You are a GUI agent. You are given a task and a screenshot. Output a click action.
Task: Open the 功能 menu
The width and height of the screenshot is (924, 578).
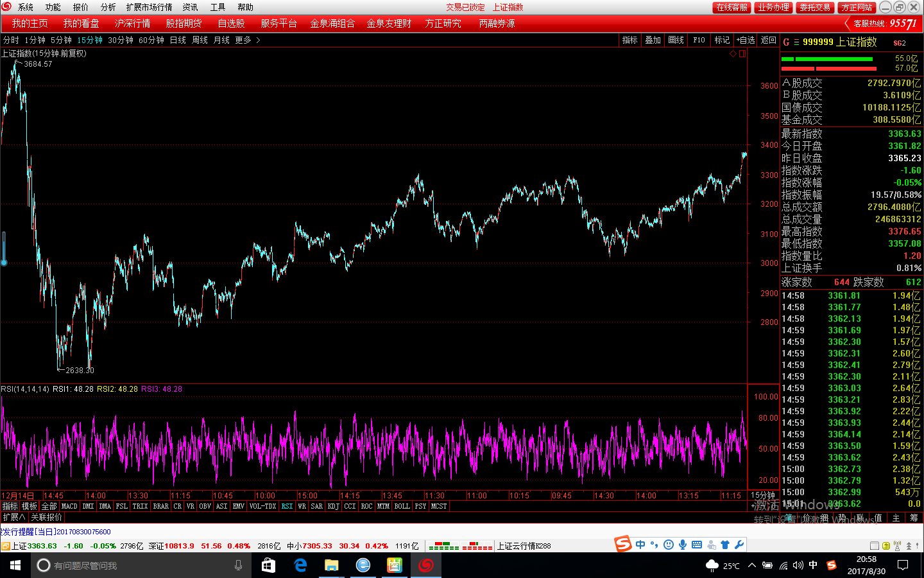coord(53,7)
